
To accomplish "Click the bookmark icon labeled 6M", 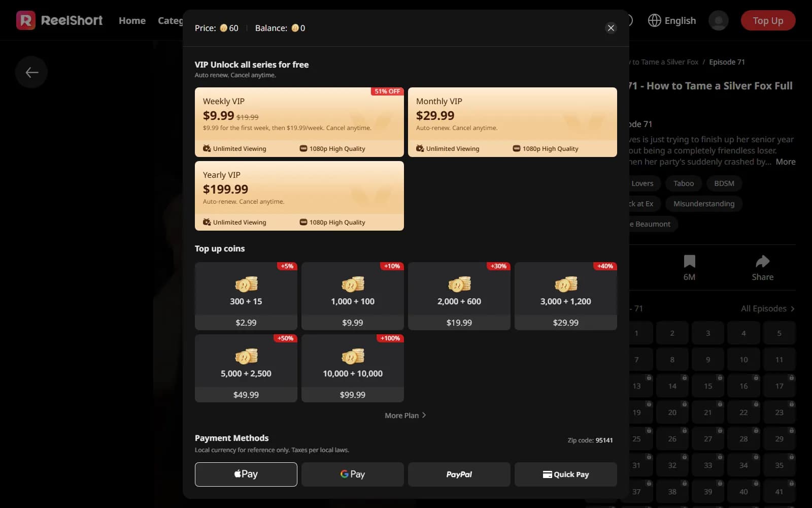I will click(x=689, y=262).
